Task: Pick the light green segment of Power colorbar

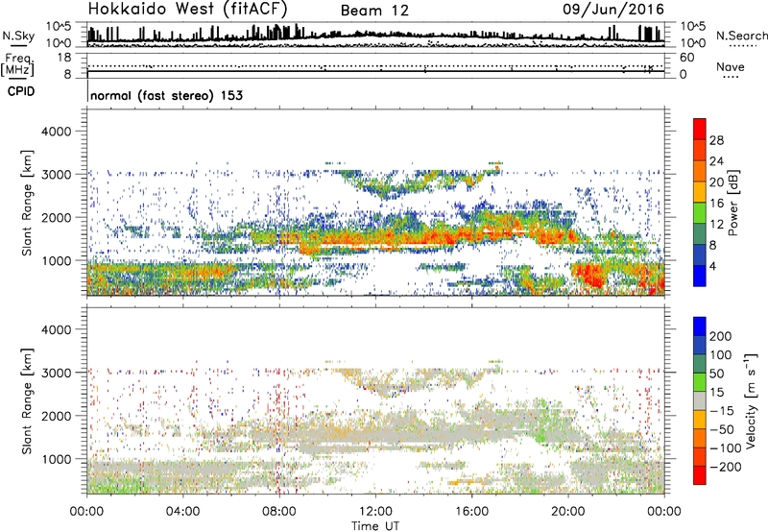Action: coord(700,213)
